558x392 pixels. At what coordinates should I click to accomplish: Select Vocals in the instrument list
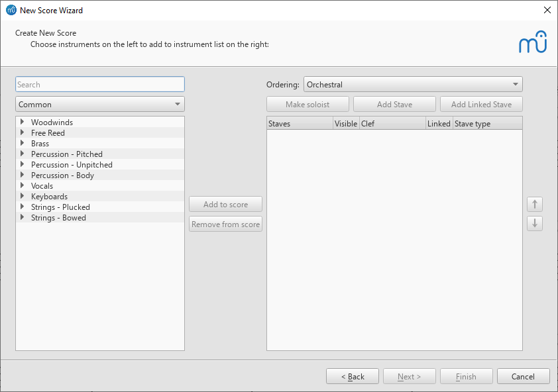tap(42, 185)
